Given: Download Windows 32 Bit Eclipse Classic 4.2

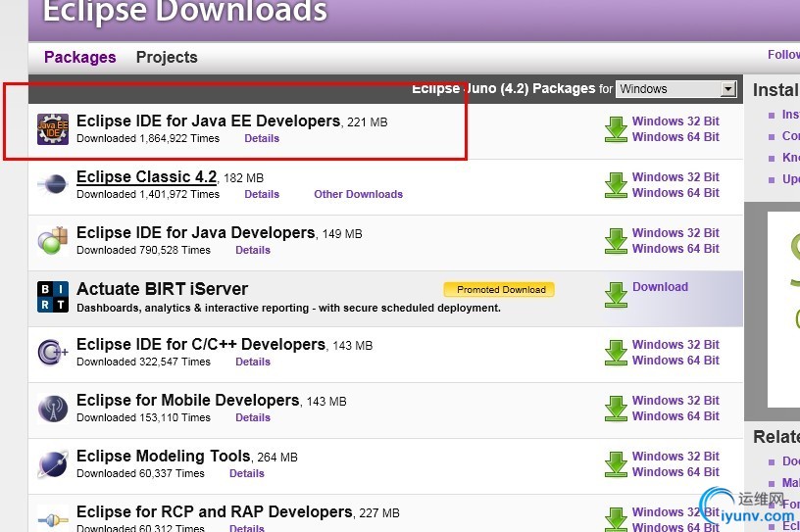Looking at the screenshot, I should tap(675, 177).
